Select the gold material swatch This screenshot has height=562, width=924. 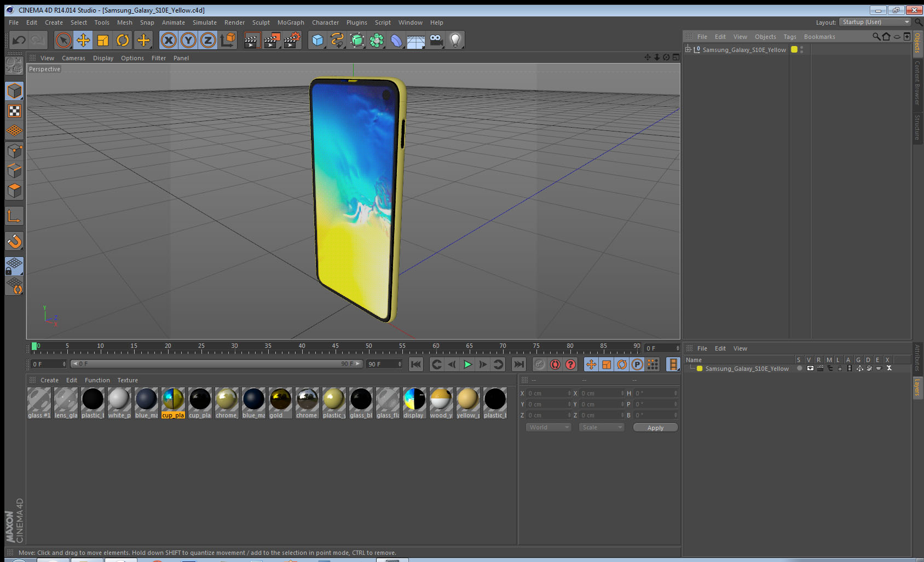pos(280,403)
